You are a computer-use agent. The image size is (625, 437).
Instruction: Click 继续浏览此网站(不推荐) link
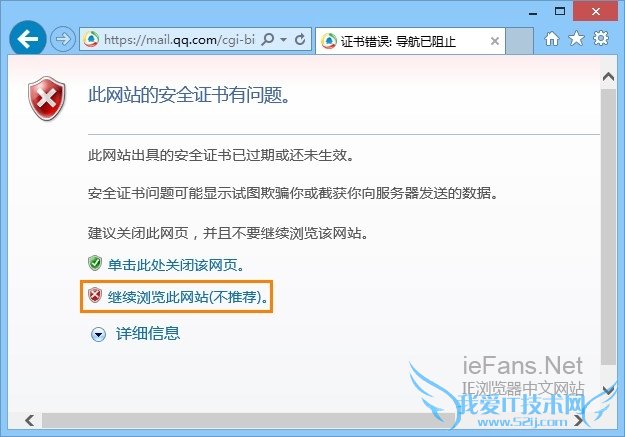click(188, 297)
